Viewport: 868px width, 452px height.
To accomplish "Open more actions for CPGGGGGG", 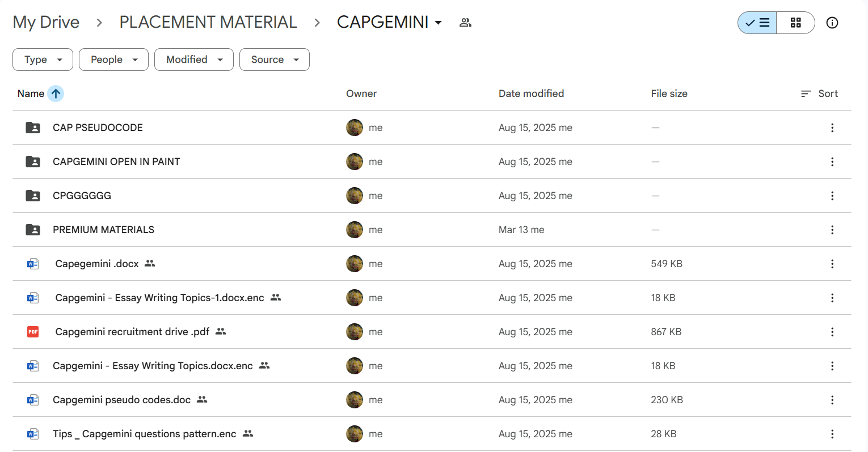I will 832,196.
